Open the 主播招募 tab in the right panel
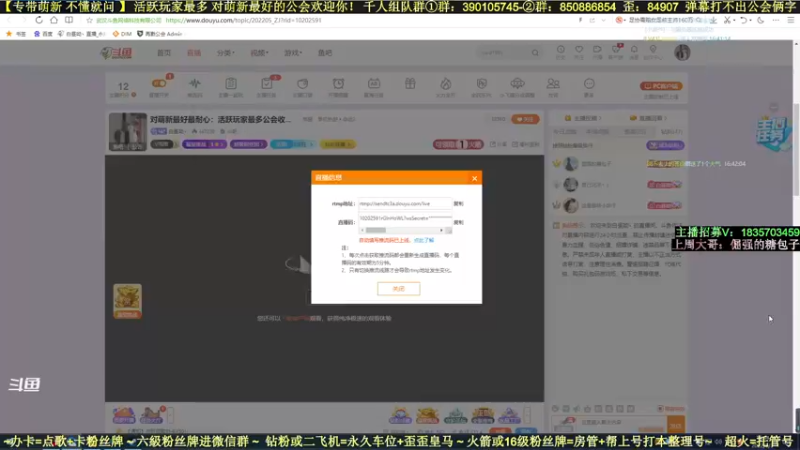Viewport: 800px width, 450px height. pyautogui.click(x=584, y=118)
